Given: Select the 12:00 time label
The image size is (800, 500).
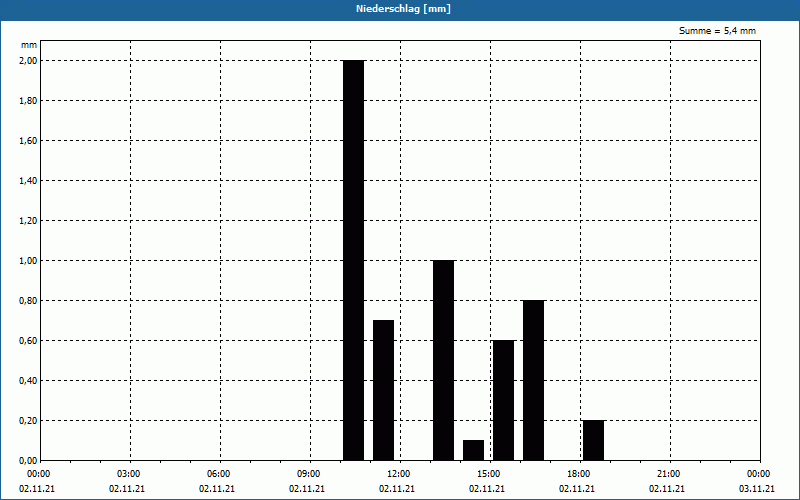Looking at the screenshot, I should tap(398, 474).
